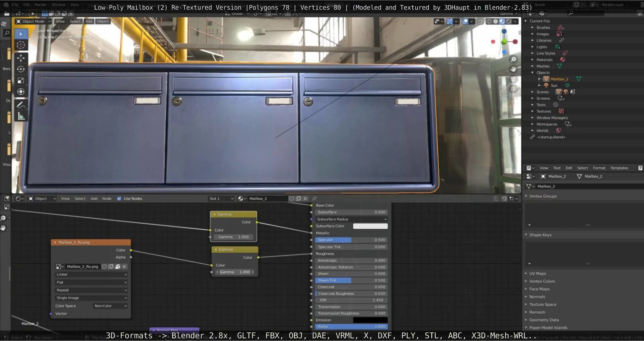Screen dimensions: 644x341
Task: Open the viewport Select menu
Action: [75, 21]
